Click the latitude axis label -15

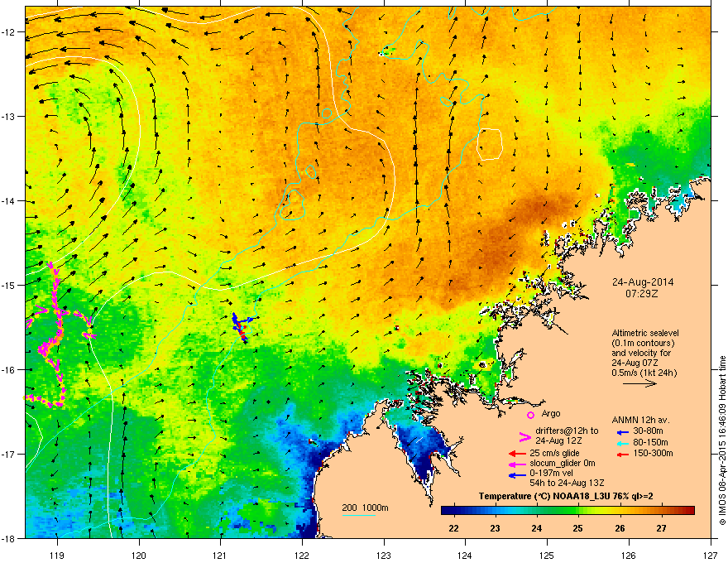[x=8, y=285]
